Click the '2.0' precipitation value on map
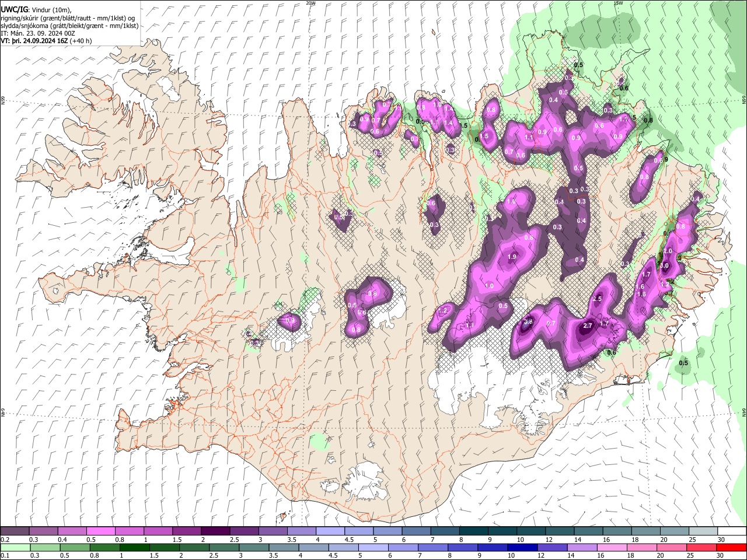 coord(668,251)
